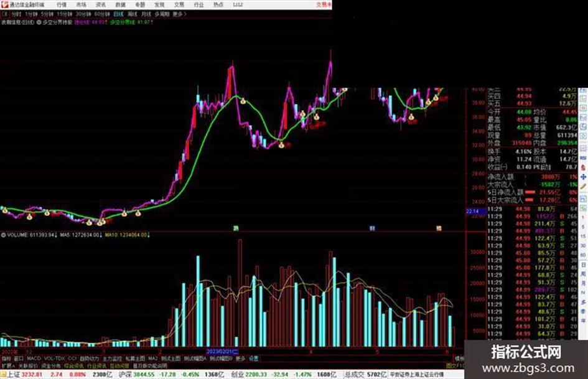Switch chart to 分时 period
This screenshot has height=379, width=588.
16,14
